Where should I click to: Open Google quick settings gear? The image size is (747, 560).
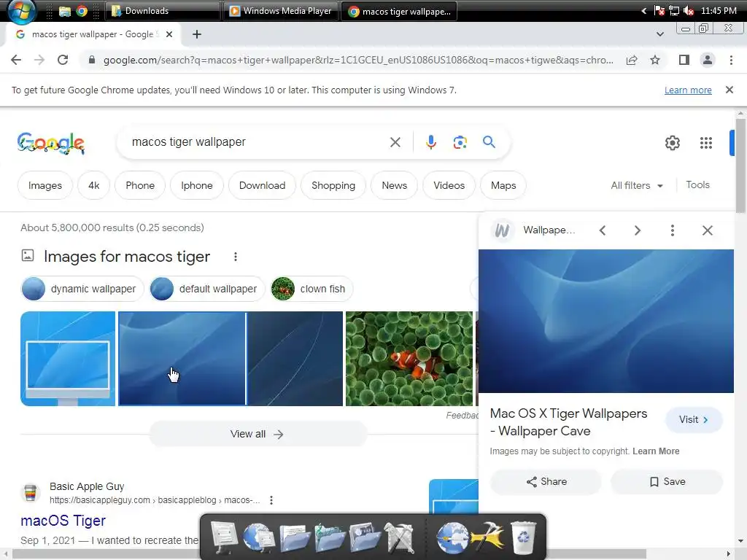pyautogui.click(x=672, y=143)
